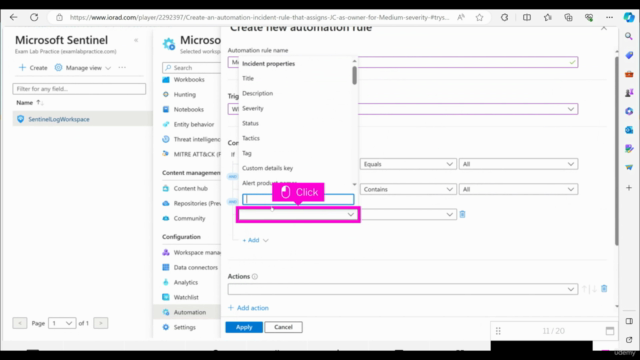Open the Actions dropdown
This screenshot has width=640, height=360.
403,289
